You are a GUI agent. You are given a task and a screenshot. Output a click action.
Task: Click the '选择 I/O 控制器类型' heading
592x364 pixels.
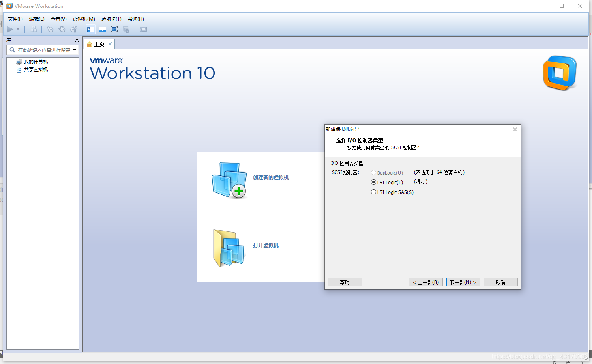pos(359,140)
